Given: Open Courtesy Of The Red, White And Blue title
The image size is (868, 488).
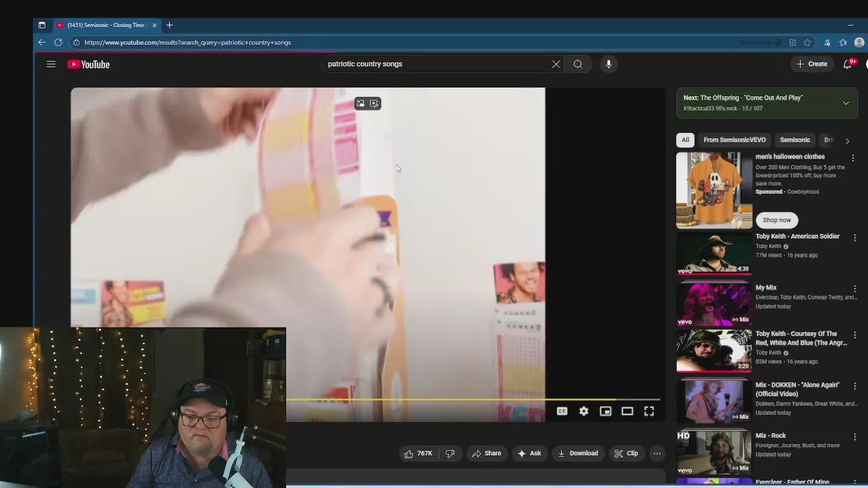Looking at the screenshot, I should tap(801, 338).
